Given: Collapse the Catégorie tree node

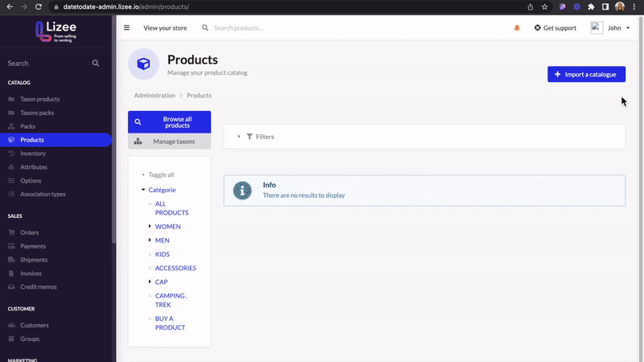Looking at the screenshot, I should pyautogui.click(x=143, y=190).
